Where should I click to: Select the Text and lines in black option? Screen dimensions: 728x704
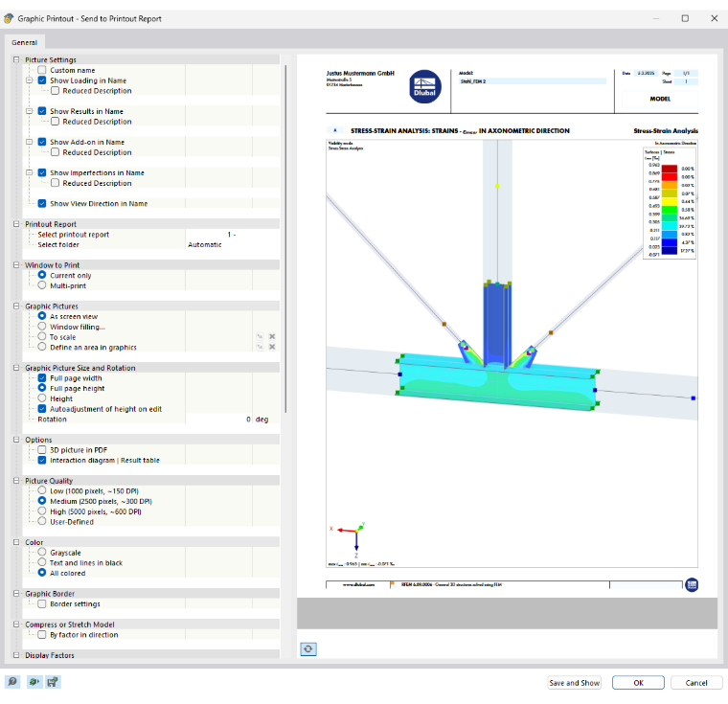point(42,563)
